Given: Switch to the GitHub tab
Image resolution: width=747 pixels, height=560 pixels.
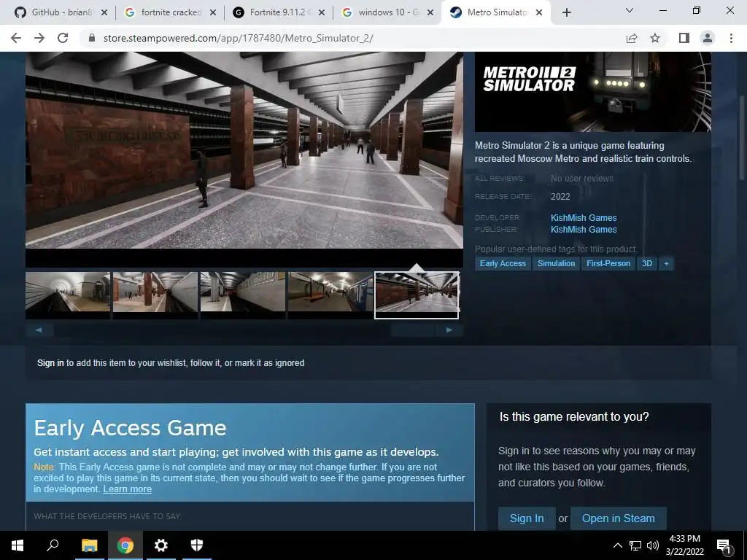Looking at the screenshot, I should point(60,12).
